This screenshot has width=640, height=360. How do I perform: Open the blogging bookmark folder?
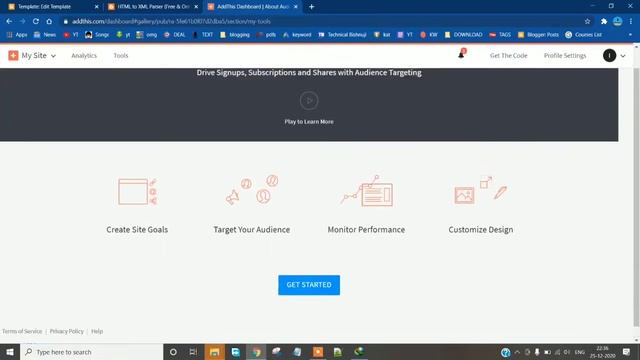pyautogui.click(x=235, y=35)
